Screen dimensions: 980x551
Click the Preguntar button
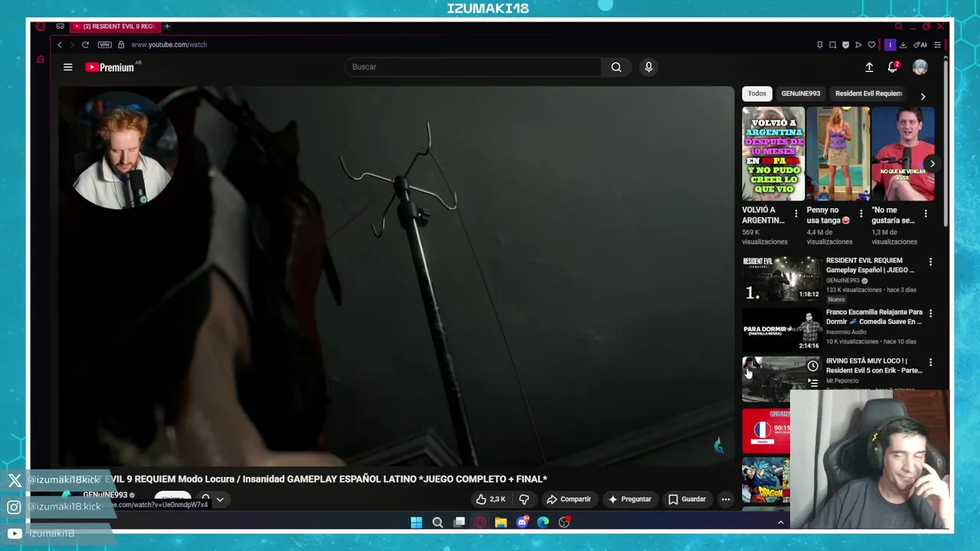[629, 499]
